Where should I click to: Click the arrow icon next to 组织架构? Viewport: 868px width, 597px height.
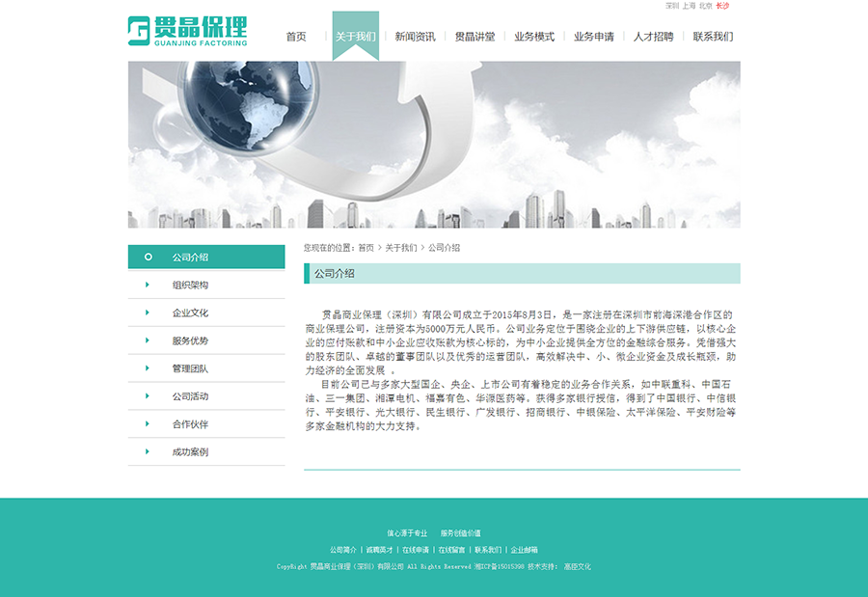click(147, 285)
